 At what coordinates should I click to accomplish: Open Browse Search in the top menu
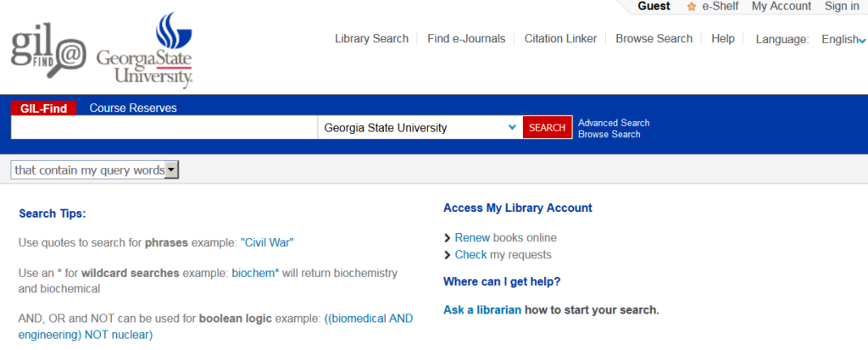tap(654, 39)
